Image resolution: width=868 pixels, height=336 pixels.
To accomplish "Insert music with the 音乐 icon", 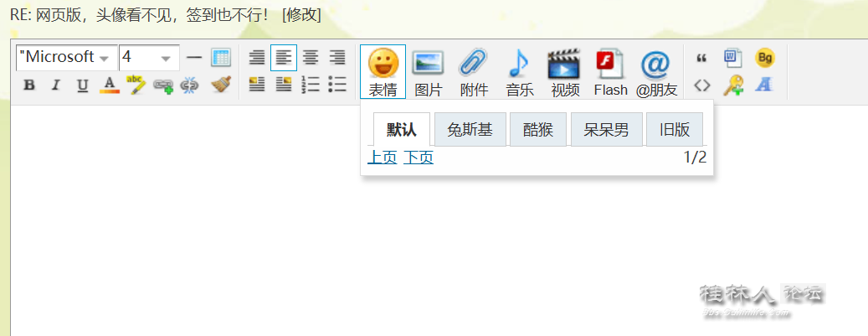I will 519,71.
